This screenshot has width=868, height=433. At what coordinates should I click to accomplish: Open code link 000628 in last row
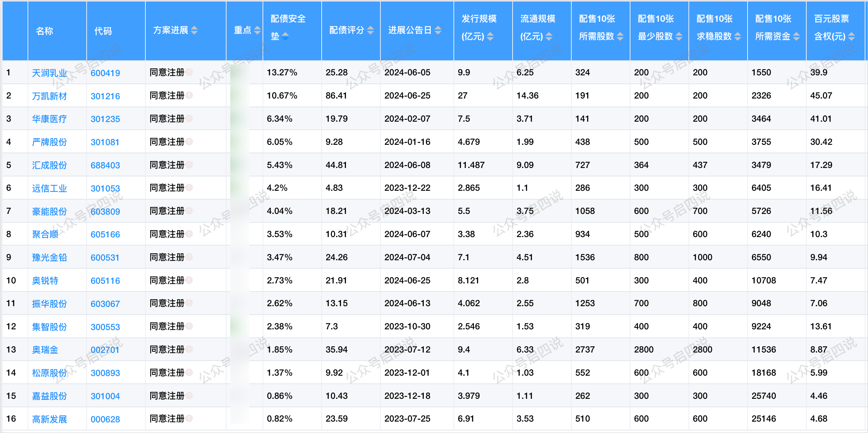coord(105,419)
